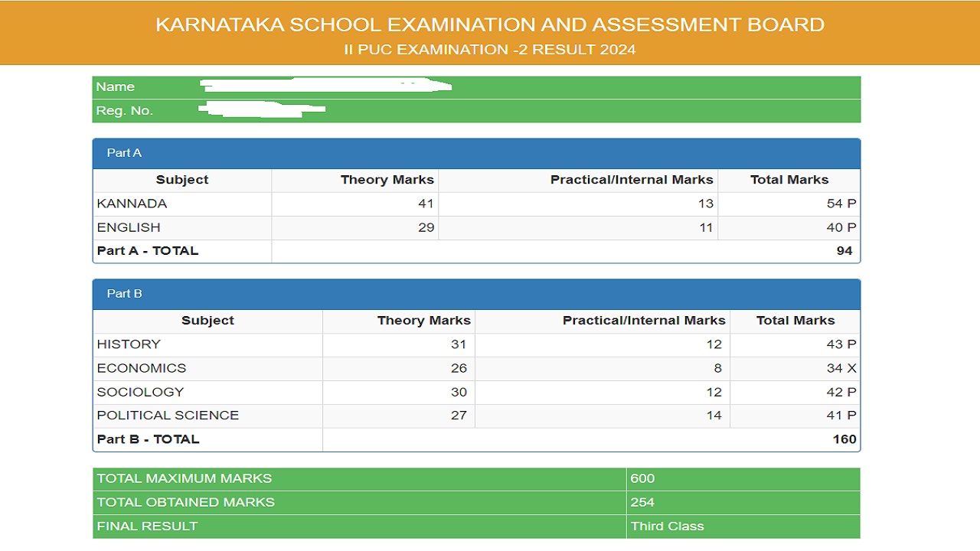The image size is (980, 551).
Task: Select the Part A - TOTAL cell
Action: coord(147,250)
